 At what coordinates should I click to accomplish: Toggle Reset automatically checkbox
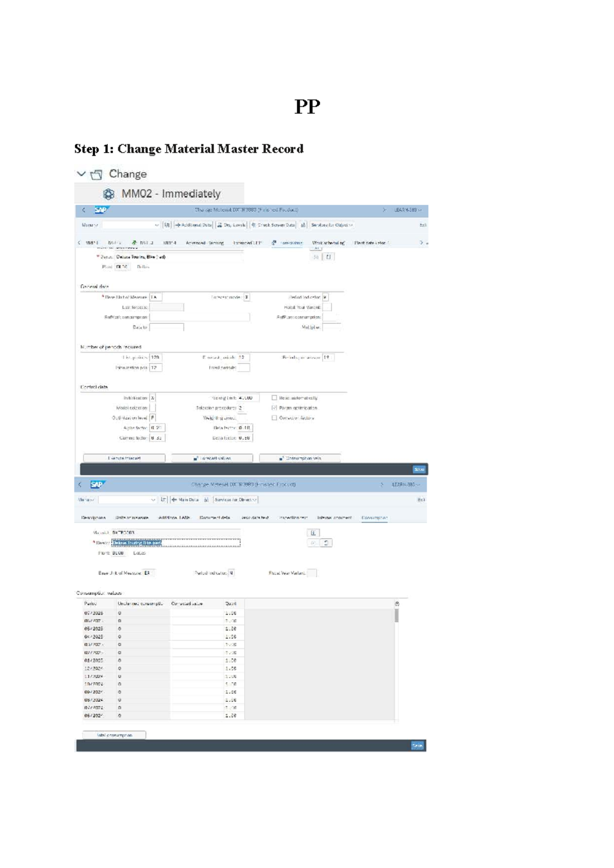pos(274,398)
